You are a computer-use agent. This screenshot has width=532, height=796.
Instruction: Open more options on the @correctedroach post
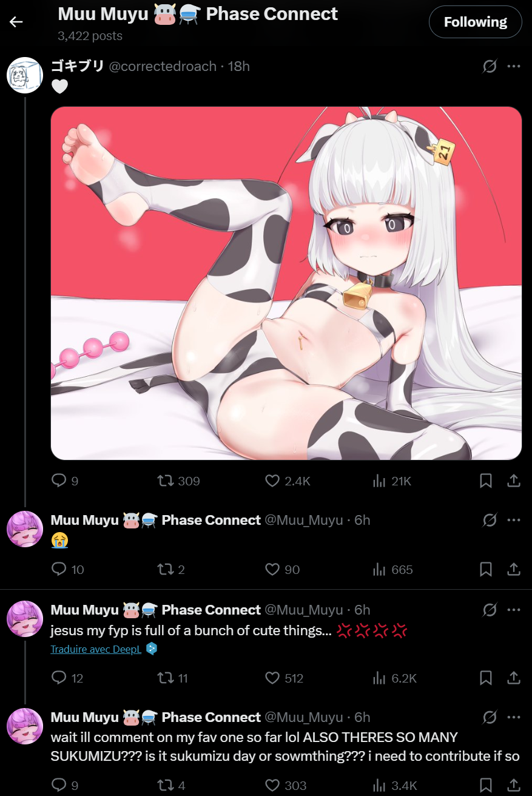pyautogui.click(x=513, y=66)
